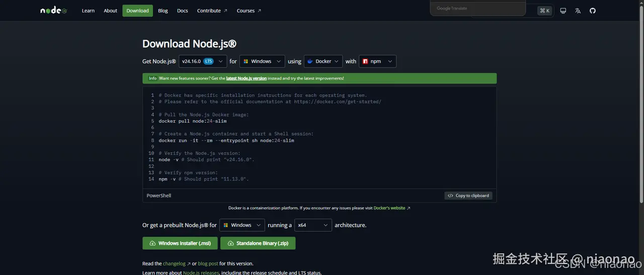Click the 'docker pull node:24-slim' code line
The width and height of the screenshot is (644, 275).
point(193,121)
